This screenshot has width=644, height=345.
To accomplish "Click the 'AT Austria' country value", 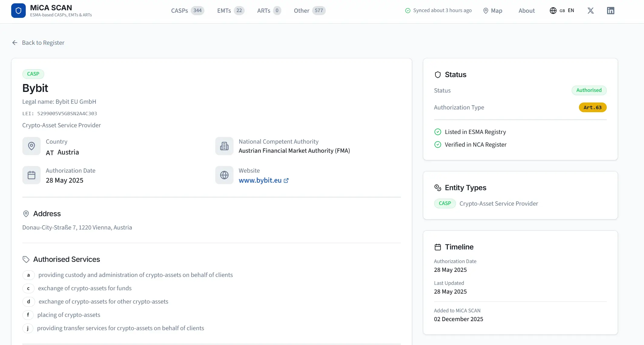I will 62,152.
